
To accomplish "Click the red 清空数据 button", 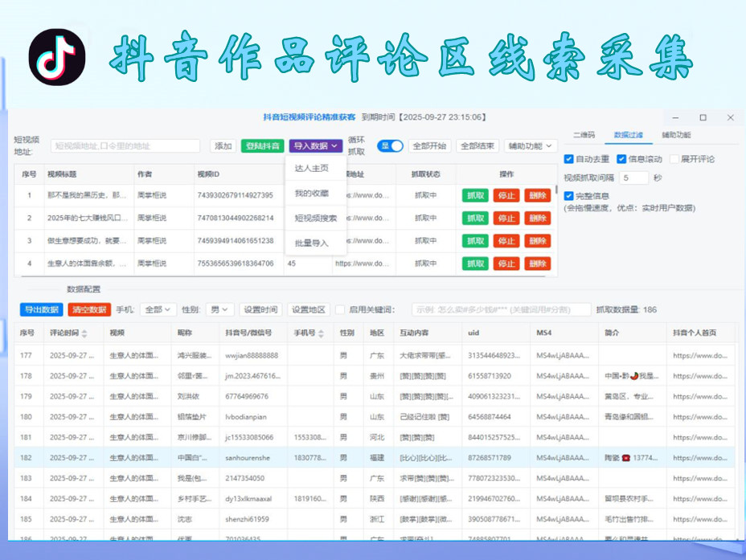I will point(89,310).
